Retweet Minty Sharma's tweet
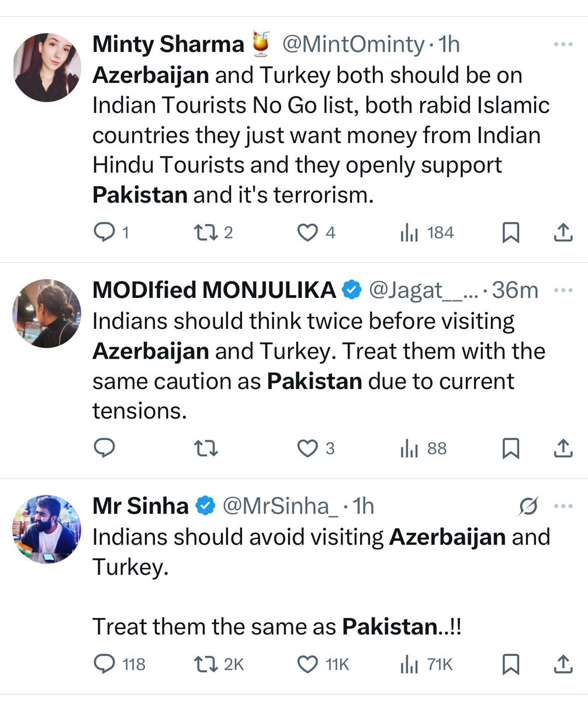This screenshot has height=701, width=588. pos(205,233)
